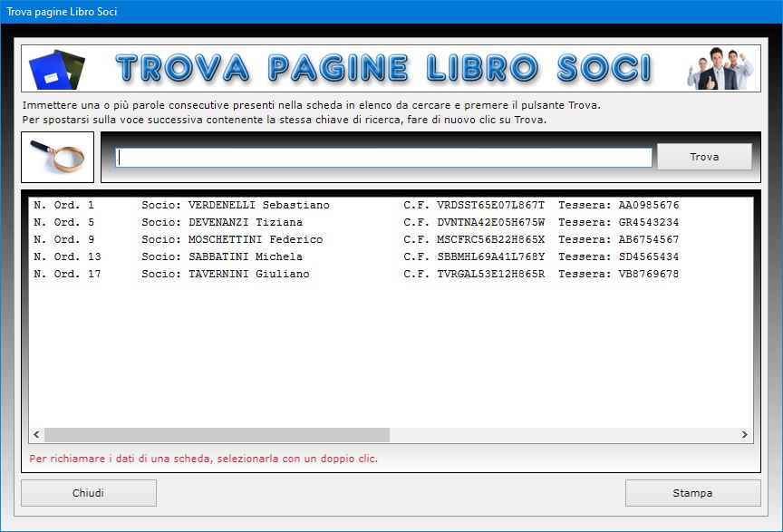Click card number AA0985676
Image resolution: width=783 pixels, height=532 pixels.
click(x=649, y=205)
